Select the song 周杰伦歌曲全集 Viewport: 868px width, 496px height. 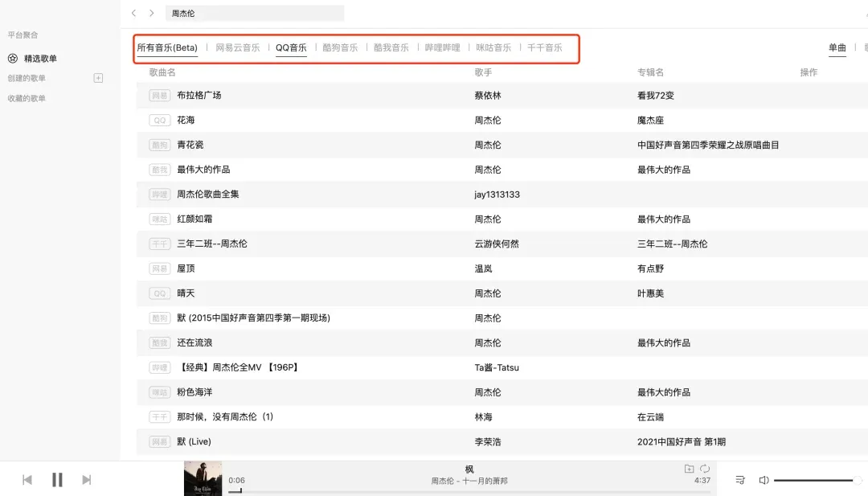click(207, 195)
